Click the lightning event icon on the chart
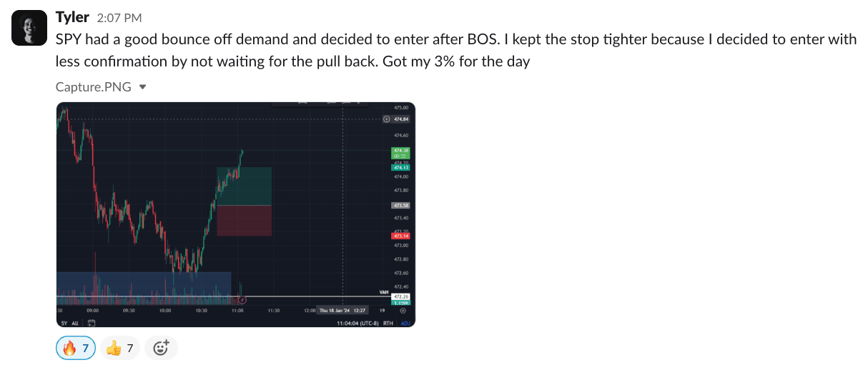Viewport: 868px width, 370px height. click(x=242, y=300)
